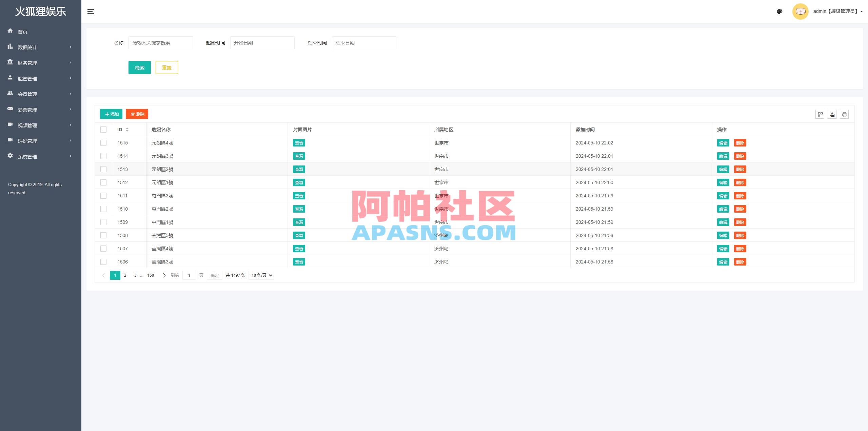The image size is (868, 431).
Task: Open the 首页 menu item in sidebar
Action: tap(23, 32)
